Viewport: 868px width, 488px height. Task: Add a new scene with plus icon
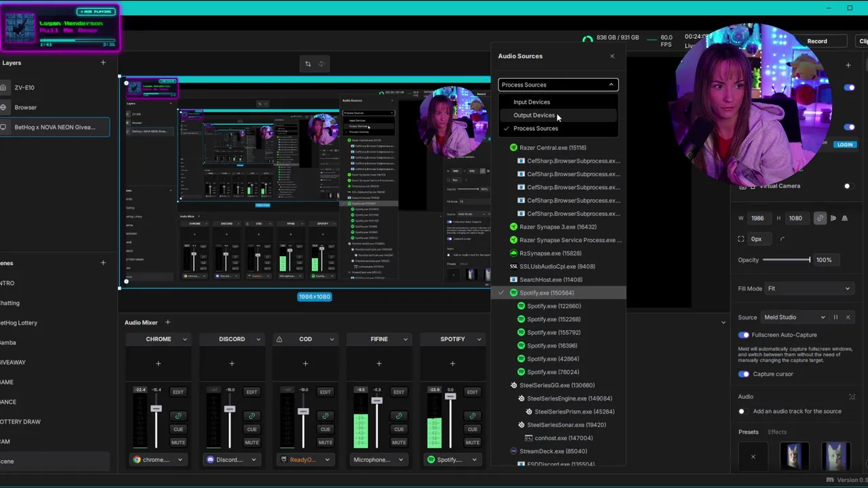pos(103,263)
